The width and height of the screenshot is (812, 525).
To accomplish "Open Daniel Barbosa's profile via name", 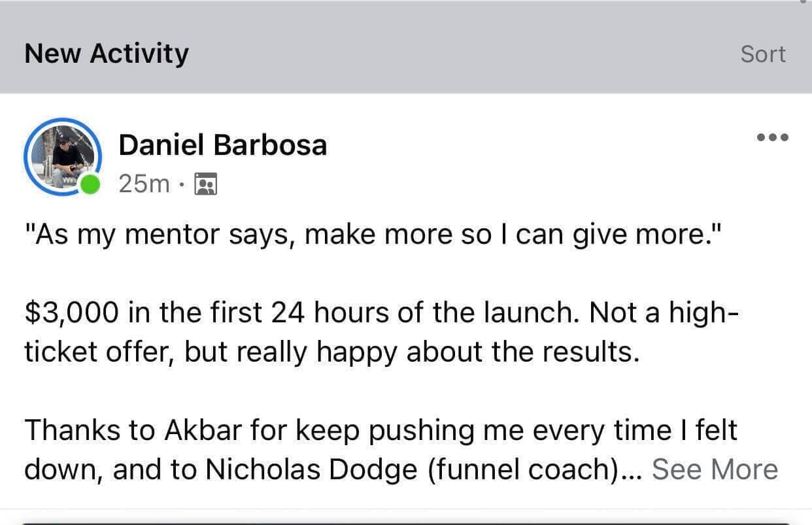I will coord(222,144).
